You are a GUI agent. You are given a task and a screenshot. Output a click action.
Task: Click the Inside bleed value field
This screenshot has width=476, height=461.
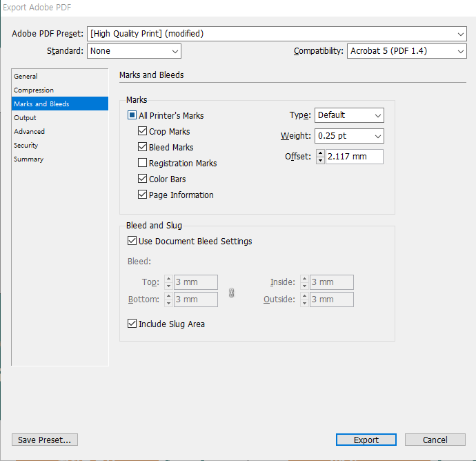332,282
